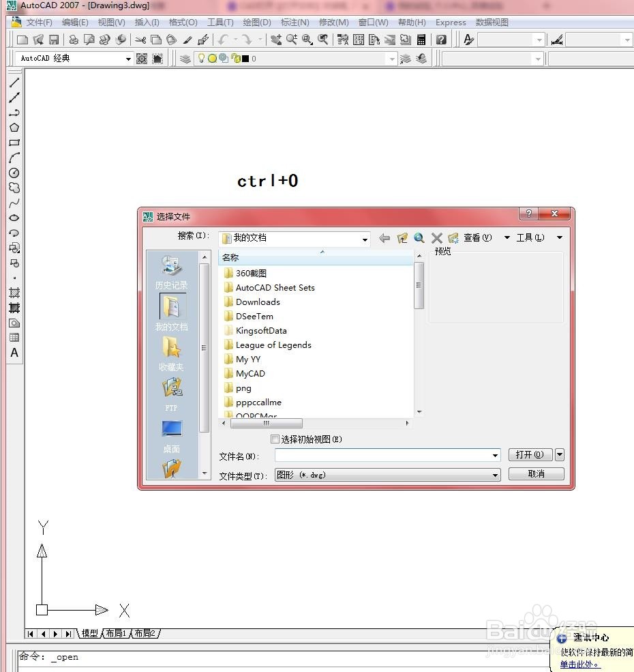Image resolution: width=634 pixels, height=672 pixels.
Task: Open the 工具(L) dropdown menu
Action: point(560,237)
